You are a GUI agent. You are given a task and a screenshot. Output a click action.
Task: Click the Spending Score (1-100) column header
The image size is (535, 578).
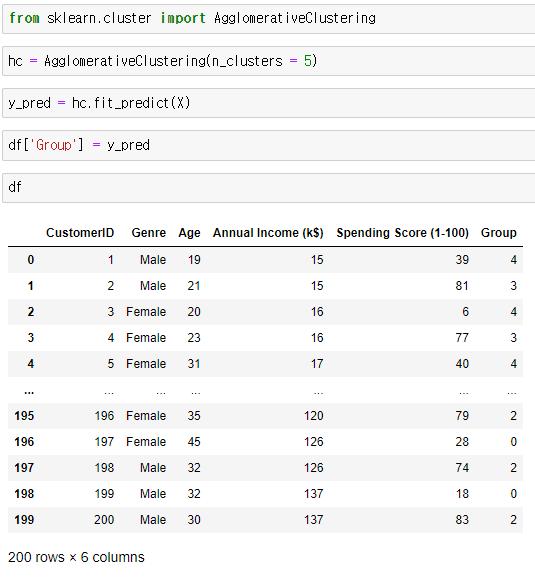pos(403,233)
